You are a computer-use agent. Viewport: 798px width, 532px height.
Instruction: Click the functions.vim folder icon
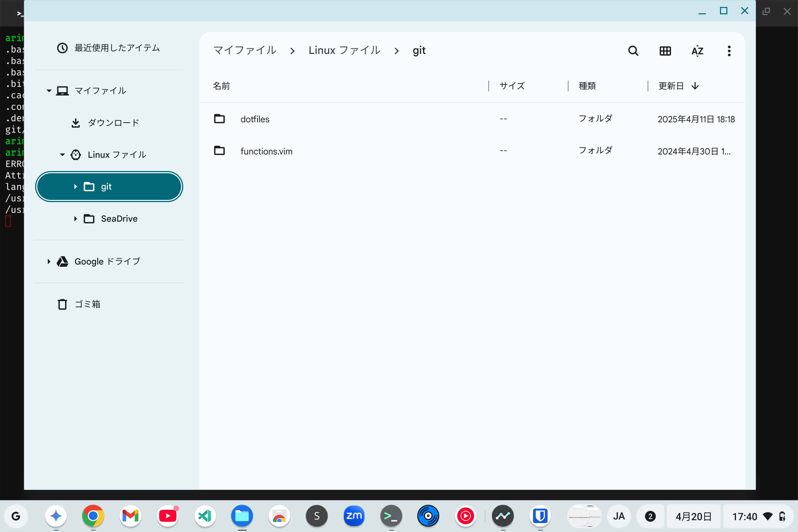[219, 150]
